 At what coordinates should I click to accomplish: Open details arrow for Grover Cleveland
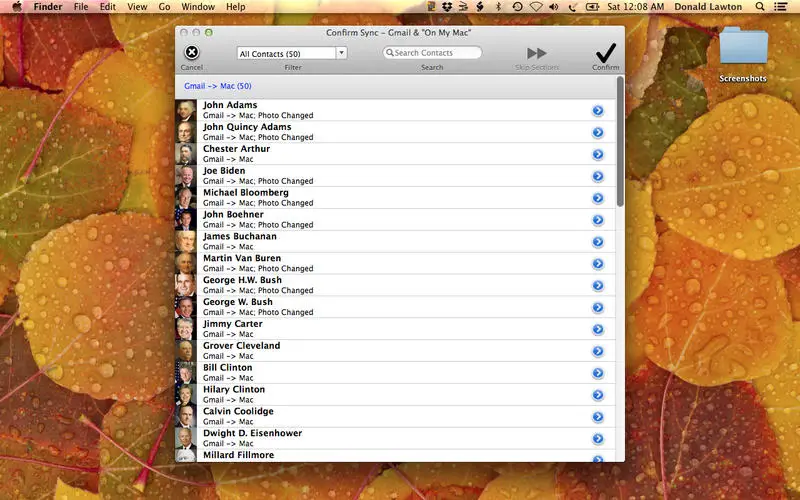click(x=598, y=352)
